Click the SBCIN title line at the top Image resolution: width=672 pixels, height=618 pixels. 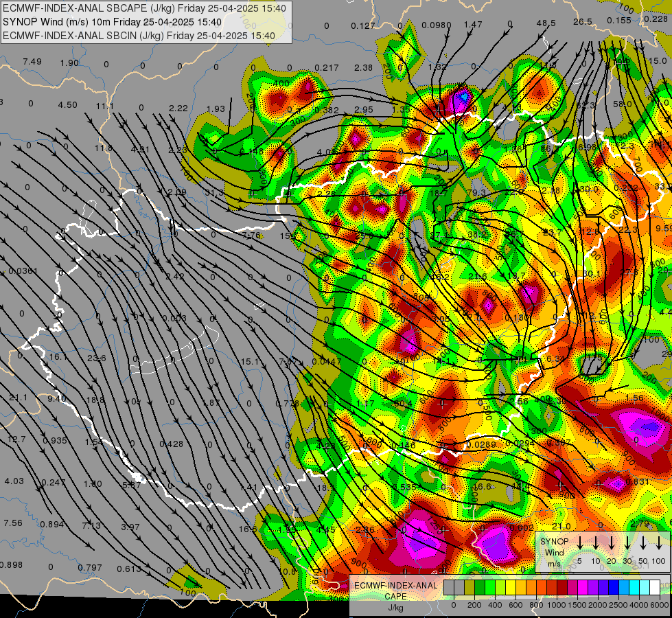pos(139,36)
